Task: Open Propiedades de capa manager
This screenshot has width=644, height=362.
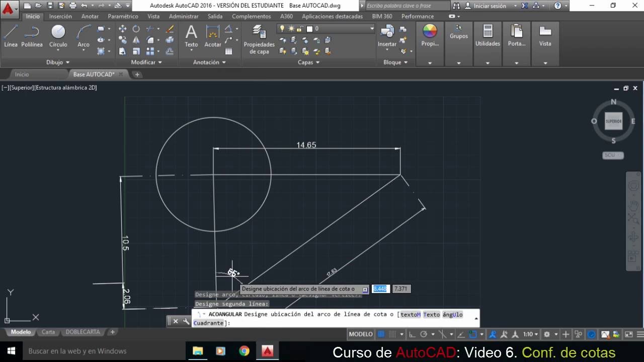Action: [x=259, y=38]
